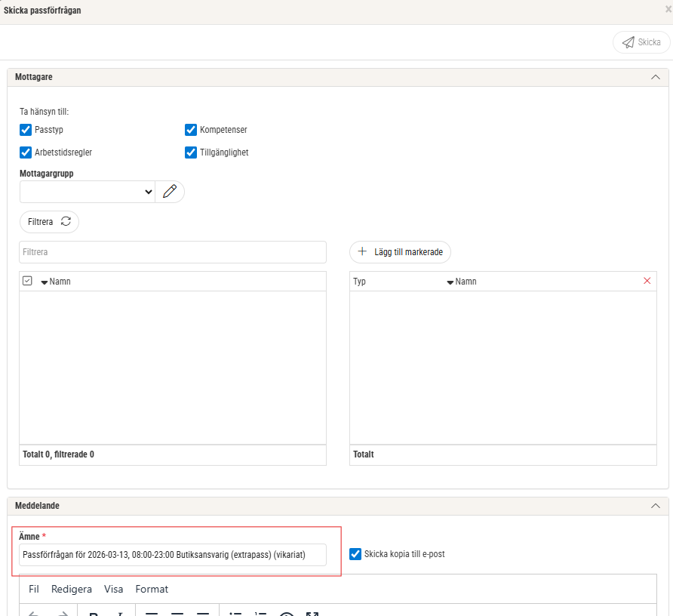Uncheck the Passtyp checkbox
The width and height of the screenshot is (673, 616).
pyautogui.click(x=26, y=130)
